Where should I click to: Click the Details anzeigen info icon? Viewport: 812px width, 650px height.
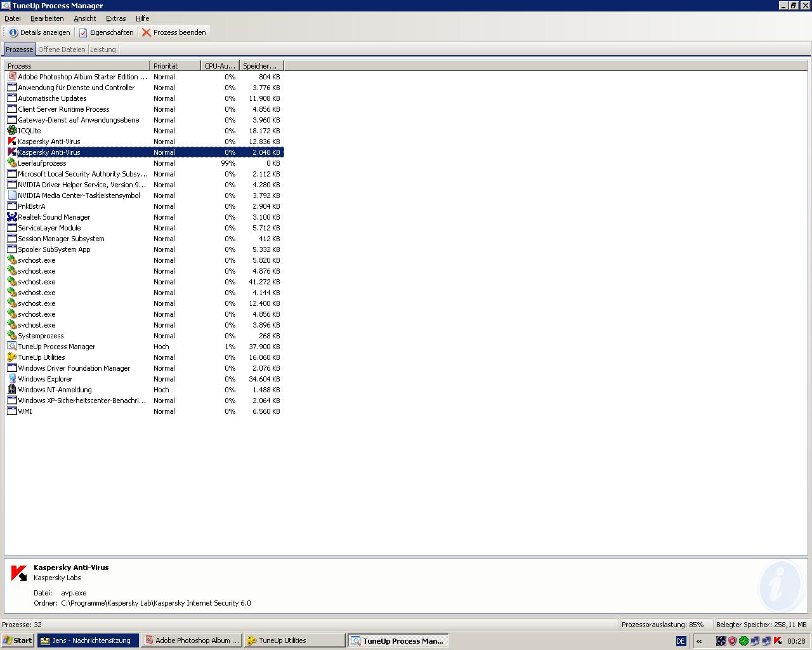click(13, 32)
